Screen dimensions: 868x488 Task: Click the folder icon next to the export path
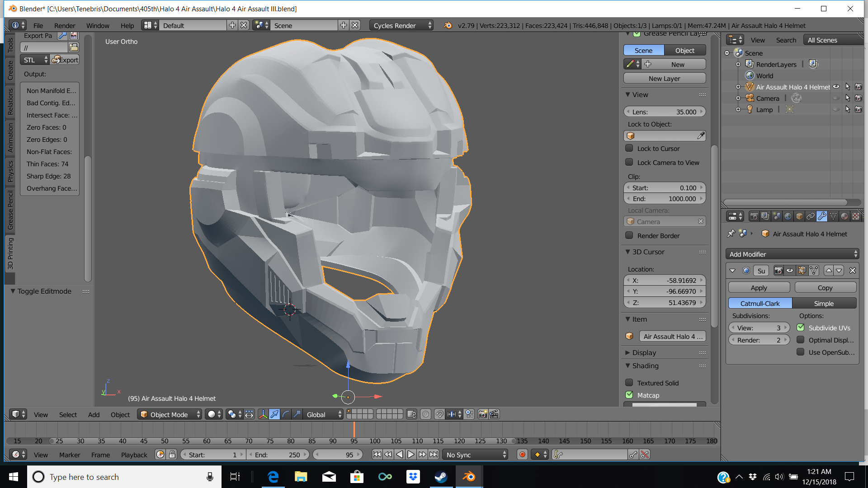click(74, 47)
